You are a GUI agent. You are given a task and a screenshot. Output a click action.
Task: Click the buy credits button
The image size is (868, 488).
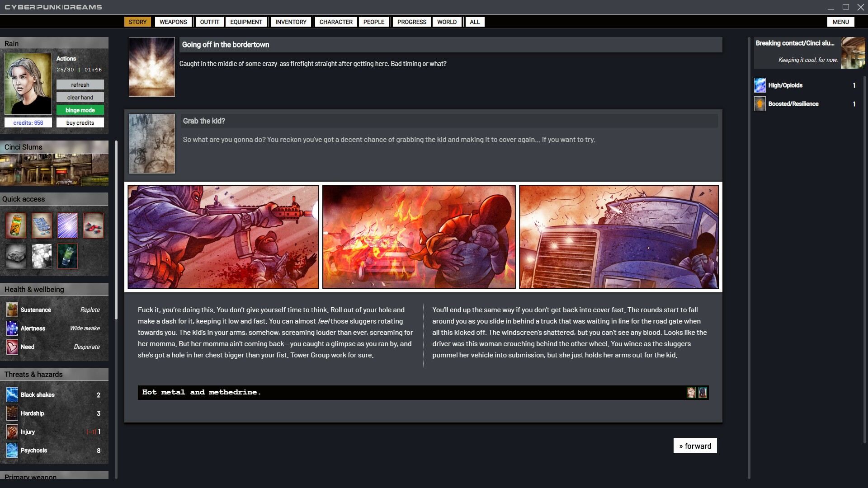80,123
